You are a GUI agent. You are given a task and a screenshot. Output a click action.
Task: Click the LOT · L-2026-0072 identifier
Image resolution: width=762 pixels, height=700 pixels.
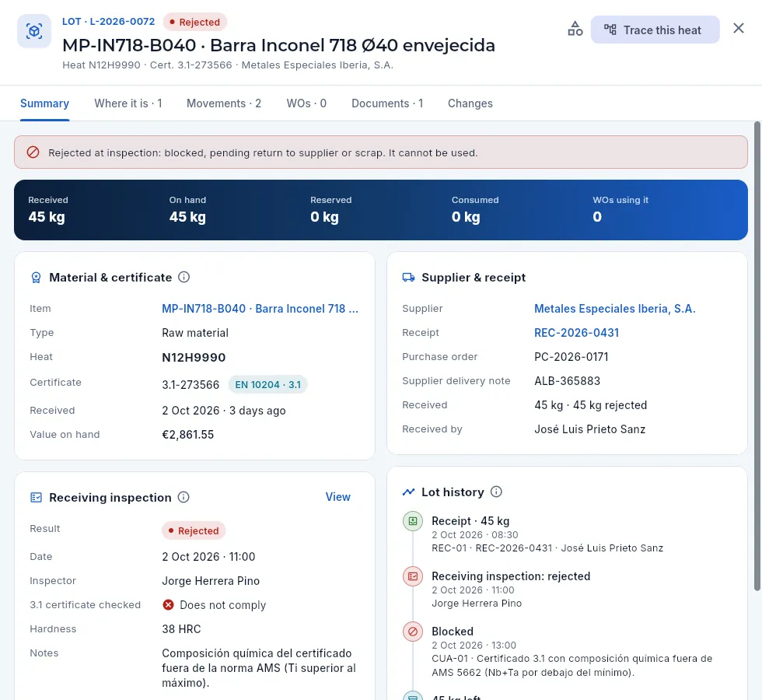click(108, 22)
